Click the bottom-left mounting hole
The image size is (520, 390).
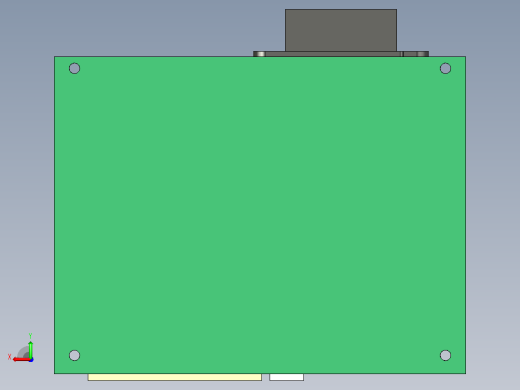pyautogui.click(x=74, y=355)
